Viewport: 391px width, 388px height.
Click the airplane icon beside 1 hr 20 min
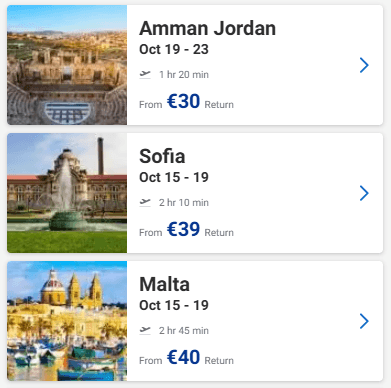pos(145,74)
